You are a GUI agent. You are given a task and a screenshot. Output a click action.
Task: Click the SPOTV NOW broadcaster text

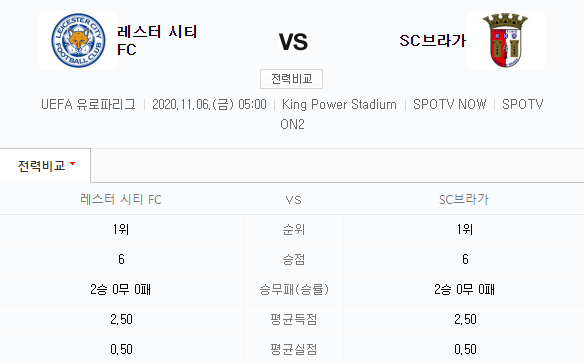tap(450, 104)
